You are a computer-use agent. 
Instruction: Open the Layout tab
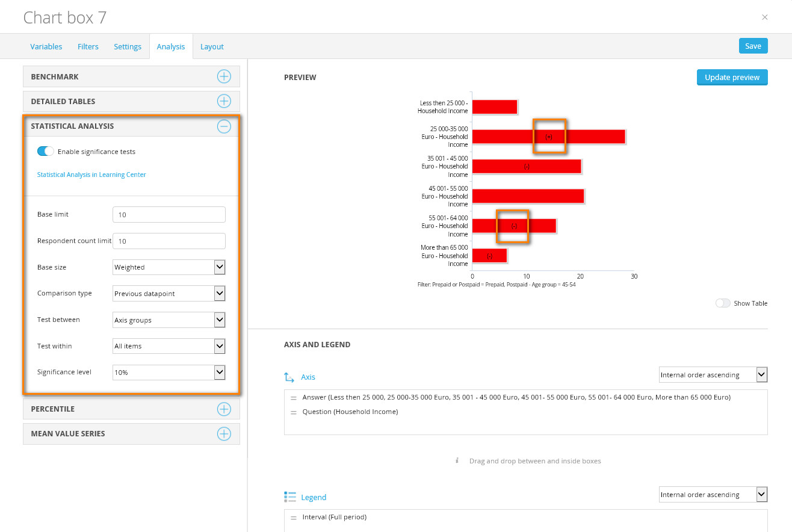[x=212, y=46]
